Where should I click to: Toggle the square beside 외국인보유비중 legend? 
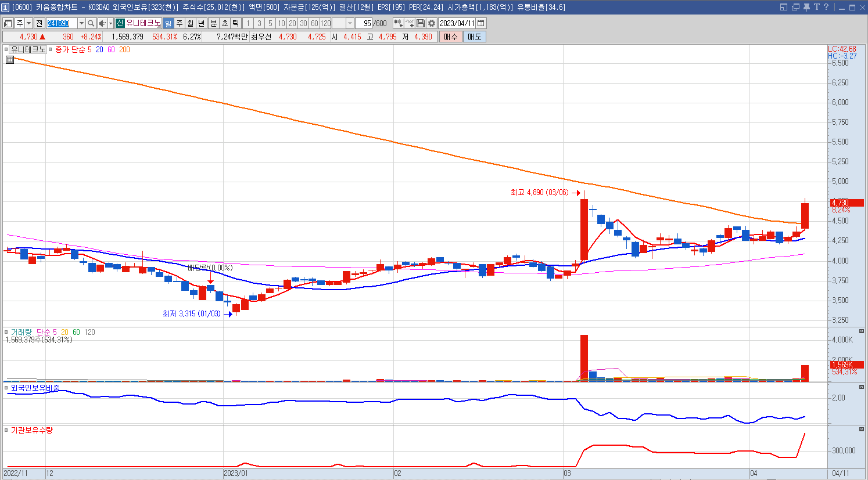coord(6,387)
